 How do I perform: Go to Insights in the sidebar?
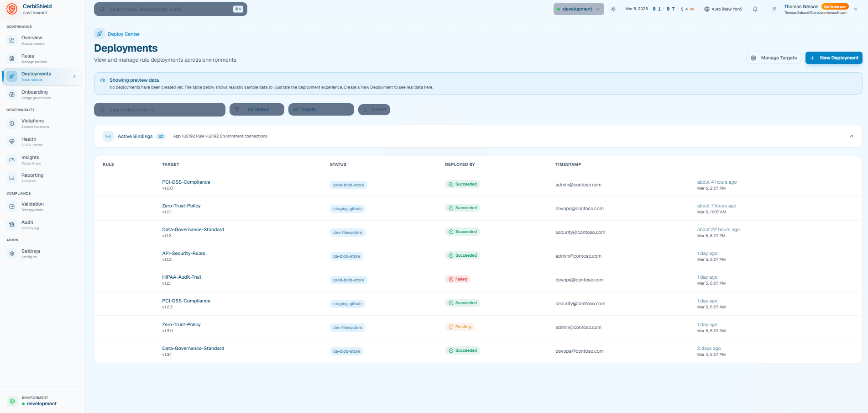pos(42,160)
